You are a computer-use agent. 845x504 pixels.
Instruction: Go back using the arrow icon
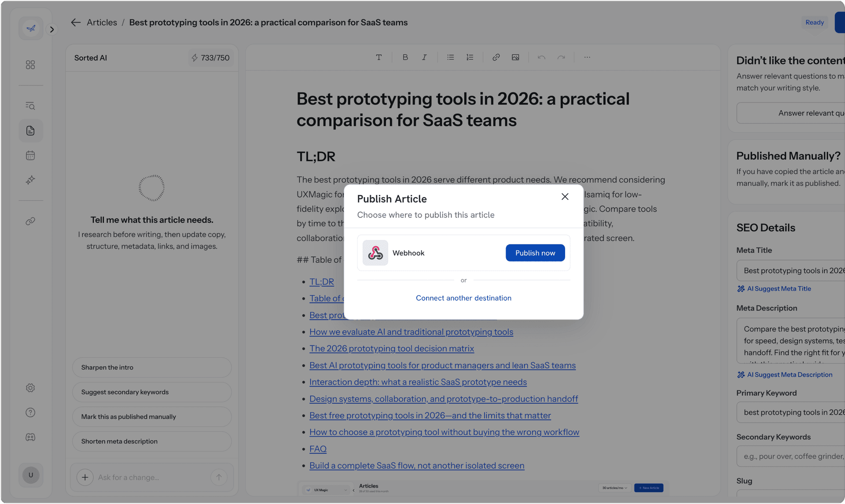[76, 22]
